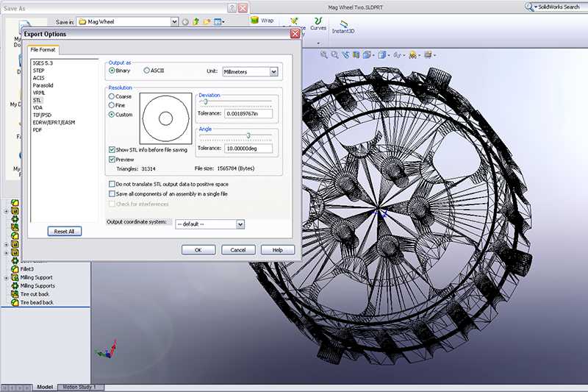Enable Do not translate STL output checkbox
The width and height of the screenshot is (588, 392).
coord(112,184)
